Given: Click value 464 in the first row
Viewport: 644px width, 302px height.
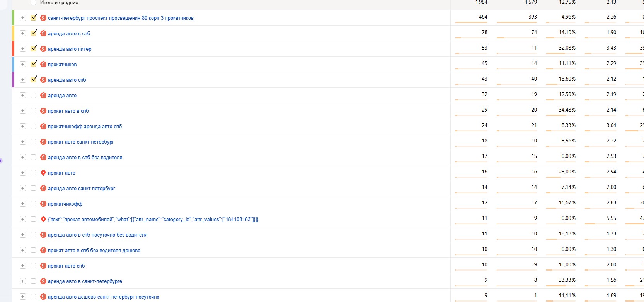Looking at the screenshot, I should (x=483, y=17).
